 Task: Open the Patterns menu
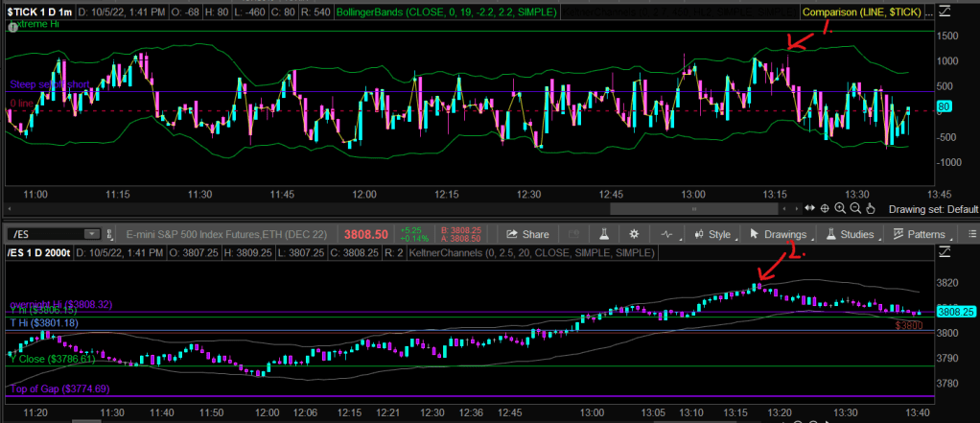(925, 234)
